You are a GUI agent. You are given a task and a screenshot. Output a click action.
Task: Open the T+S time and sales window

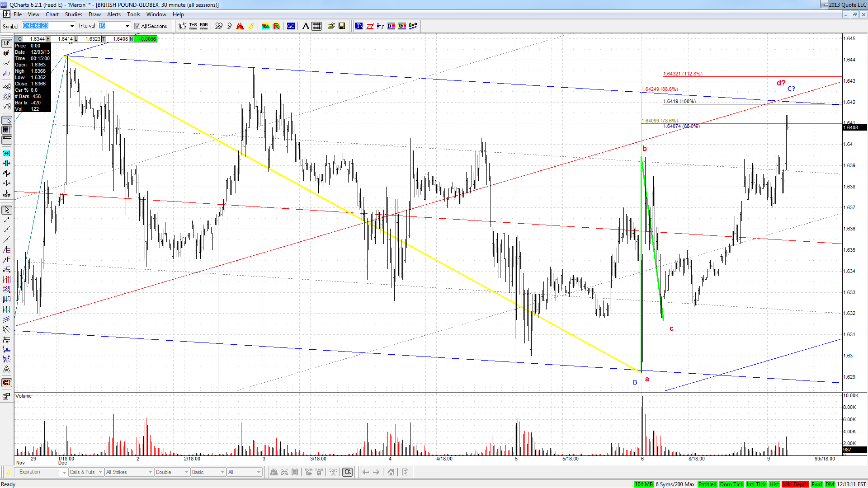193,26
